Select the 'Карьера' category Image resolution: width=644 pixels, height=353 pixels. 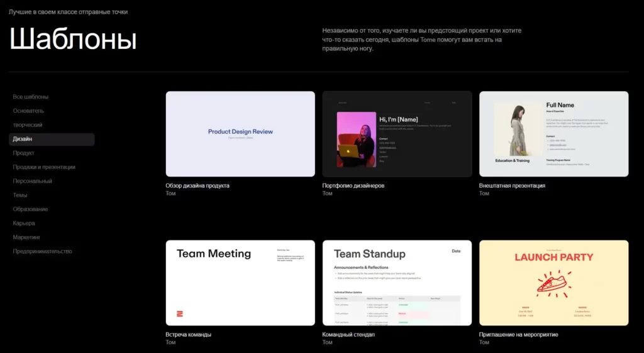click(24, 223)
